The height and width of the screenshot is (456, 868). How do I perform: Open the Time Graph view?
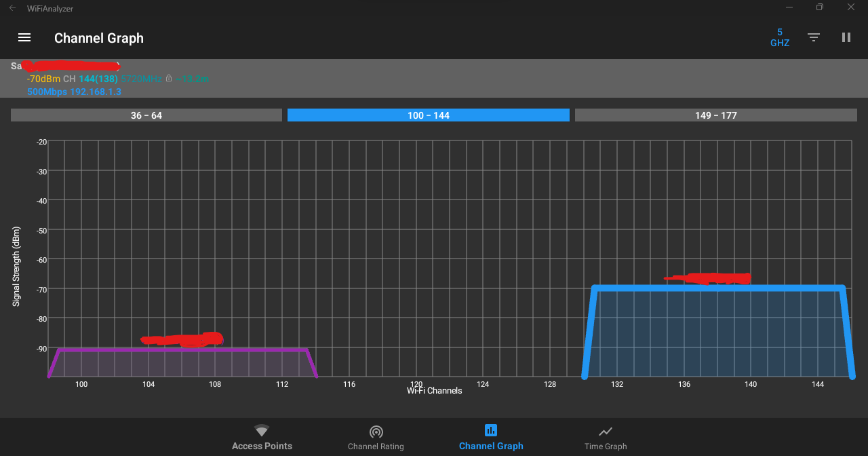605,438
